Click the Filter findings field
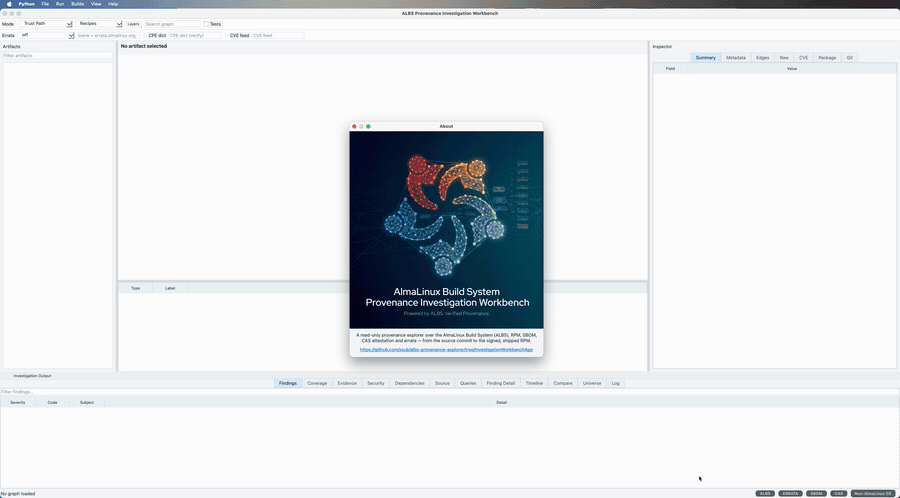The image size is (900, 498). click(x=449, y=392)
